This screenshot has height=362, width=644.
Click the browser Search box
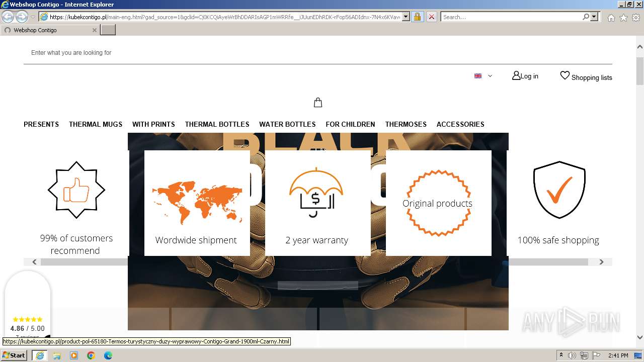[x=511, y=17]
